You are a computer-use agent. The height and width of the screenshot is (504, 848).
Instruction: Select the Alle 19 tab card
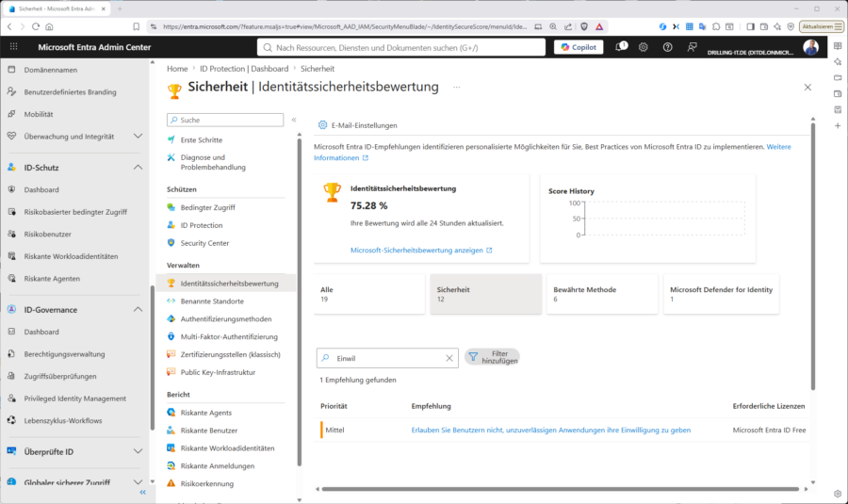tap(369, 294)
